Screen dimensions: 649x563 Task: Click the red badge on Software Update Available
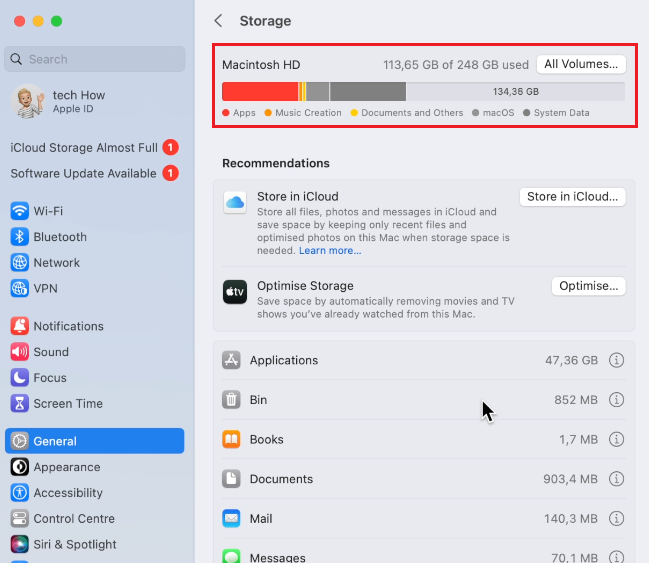(170, 173)
